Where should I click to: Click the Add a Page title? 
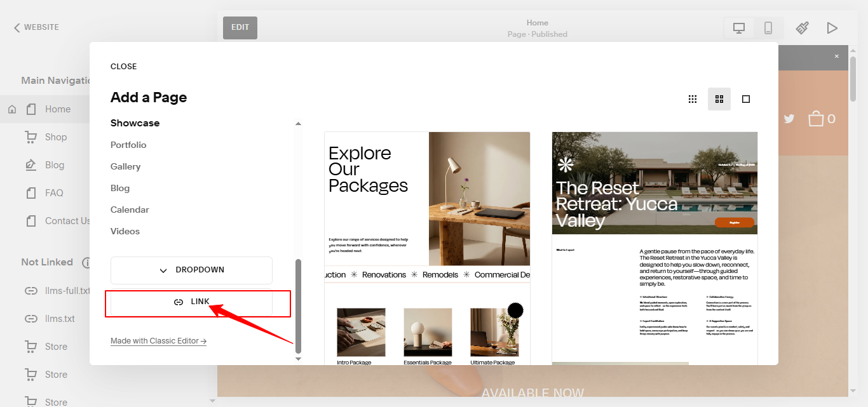[149, 97]
